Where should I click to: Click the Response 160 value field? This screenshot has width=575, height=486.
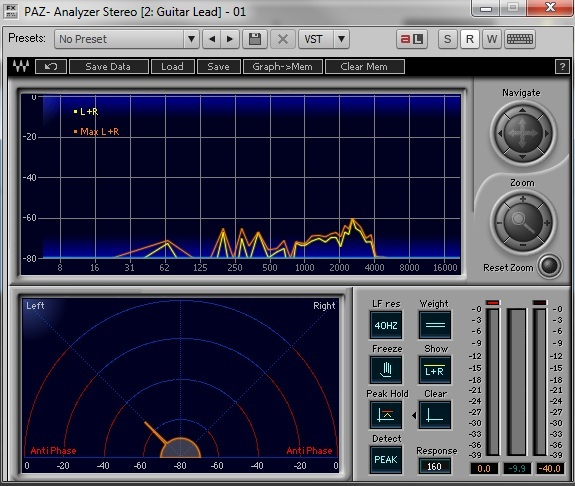click(x=434, y=467)
